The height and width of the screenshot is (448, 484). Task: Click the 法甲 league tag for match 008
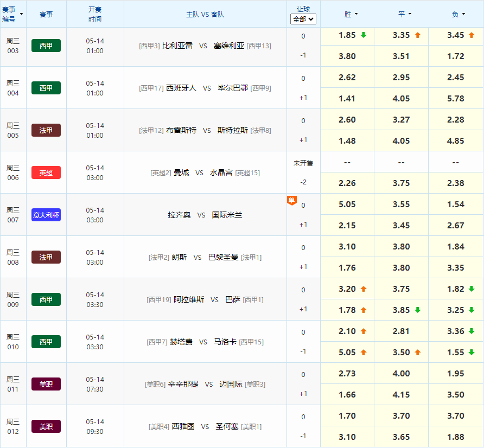(x=46, y=257)
